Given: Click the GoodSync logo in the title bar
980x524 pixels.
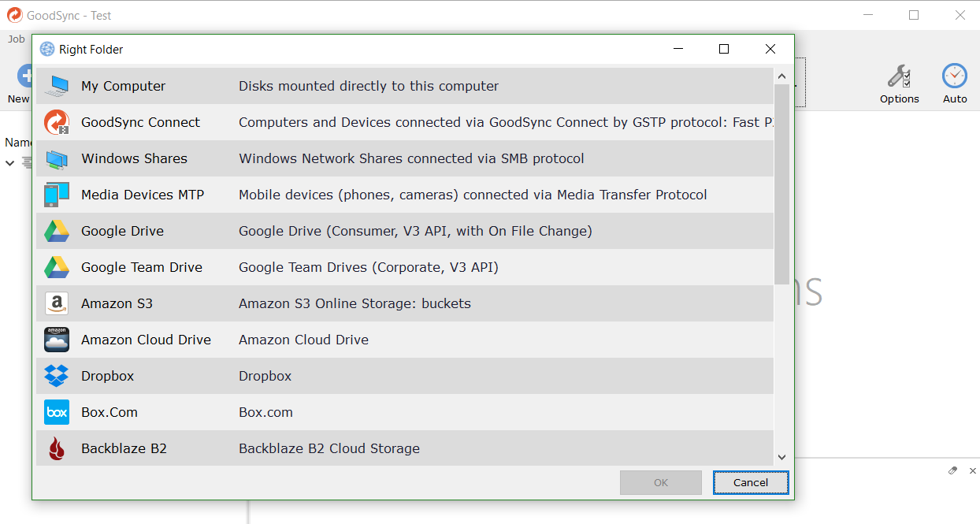Looking at the screenshot, I should pos(14,15).
